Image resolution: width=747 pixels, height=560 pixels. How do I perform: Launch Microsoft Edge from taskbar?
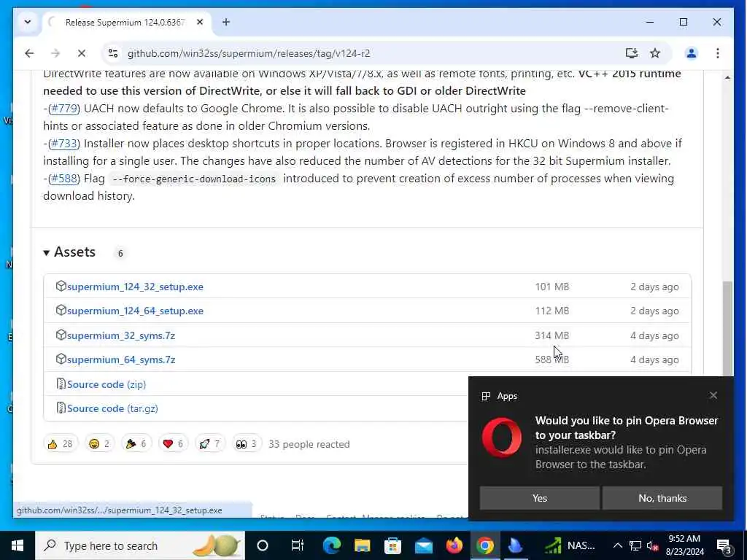(x=332, y=545)
